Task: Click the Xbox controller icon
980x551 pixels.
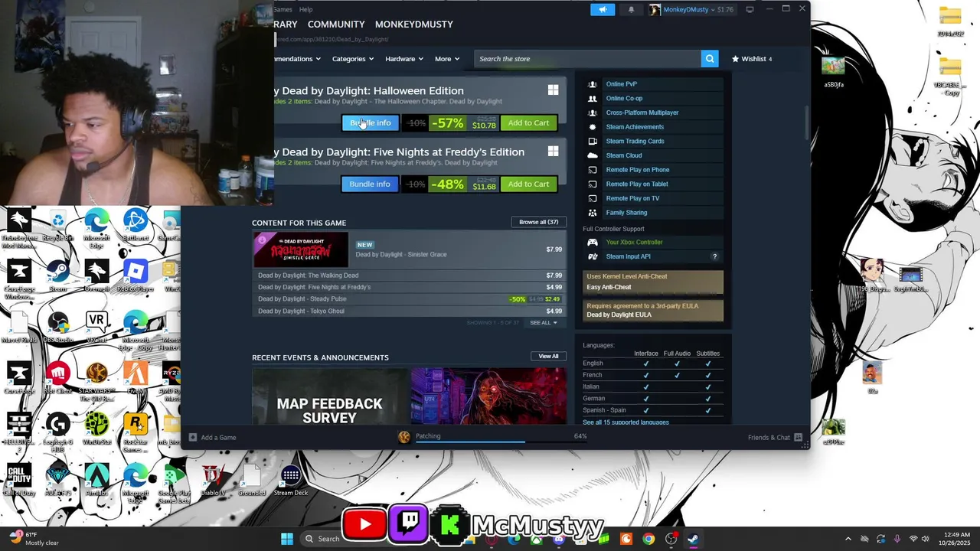Action: coord(592,243)
